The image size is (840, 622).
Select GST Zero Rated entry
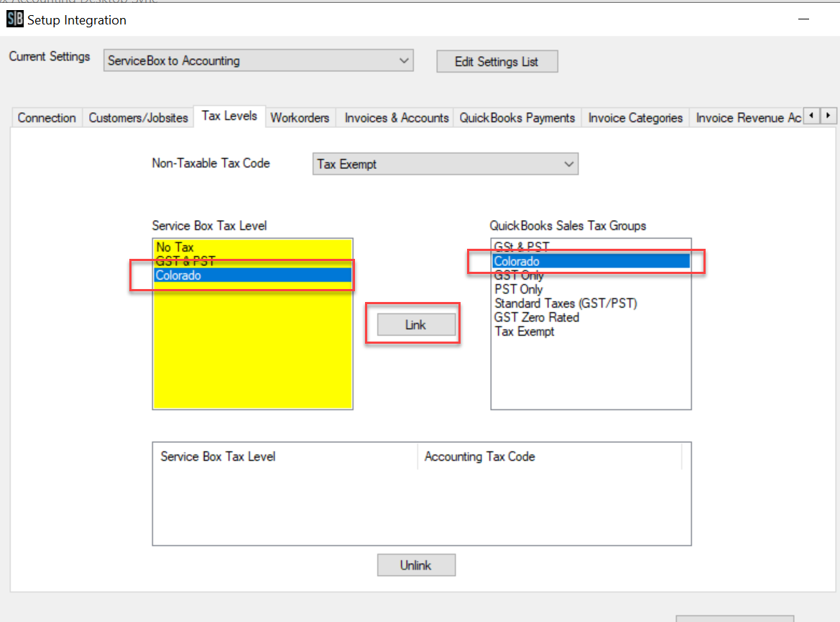pos(591,317)
